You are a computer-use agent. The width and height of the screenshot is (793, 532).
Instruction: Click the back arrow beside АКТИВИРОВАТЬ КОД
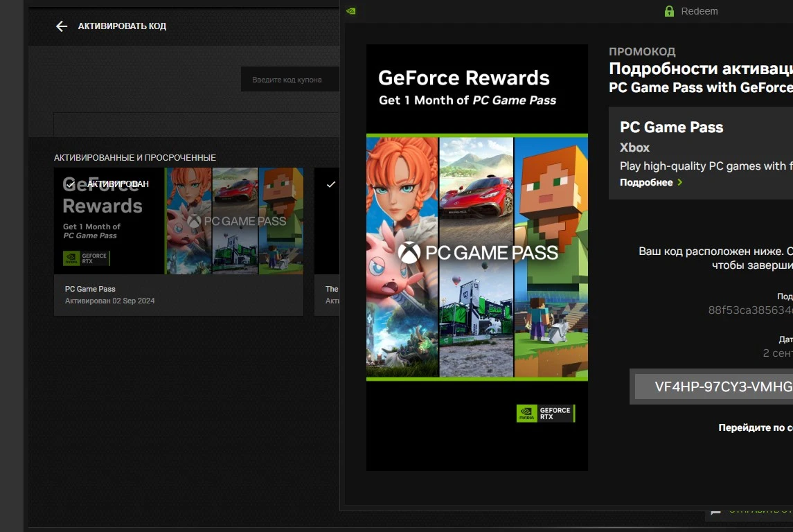[61, 26]
